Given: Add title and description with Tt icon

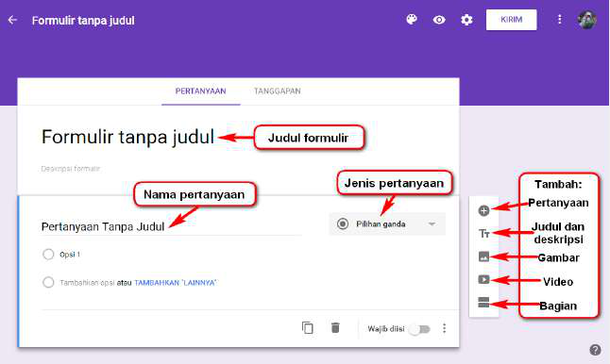Looking at the screenshot, I should coord(483,234).
